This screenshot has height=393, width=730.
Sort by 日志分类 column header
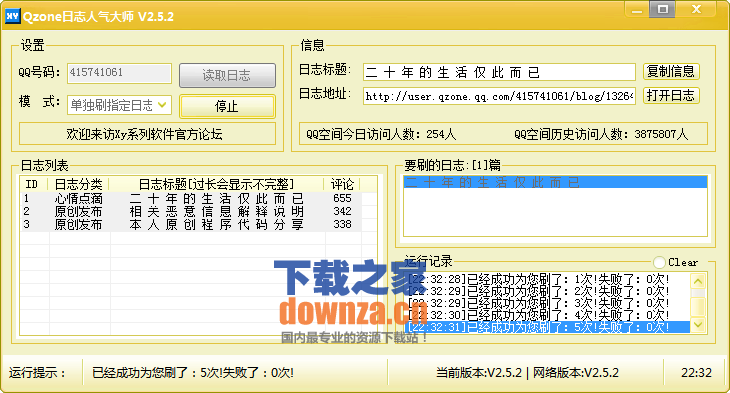(79, 184)
